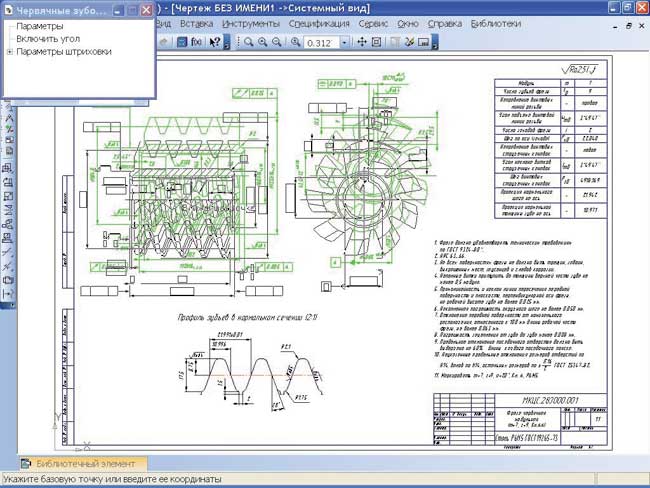
Task: Open the zoom scale dropdown arrow
Action: 344,43
